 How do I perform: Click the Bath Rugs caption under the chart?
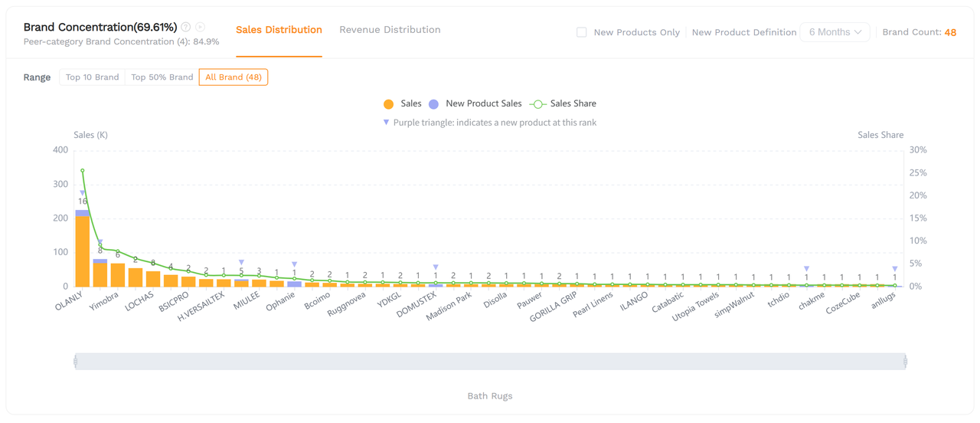[x=490, y=396]
